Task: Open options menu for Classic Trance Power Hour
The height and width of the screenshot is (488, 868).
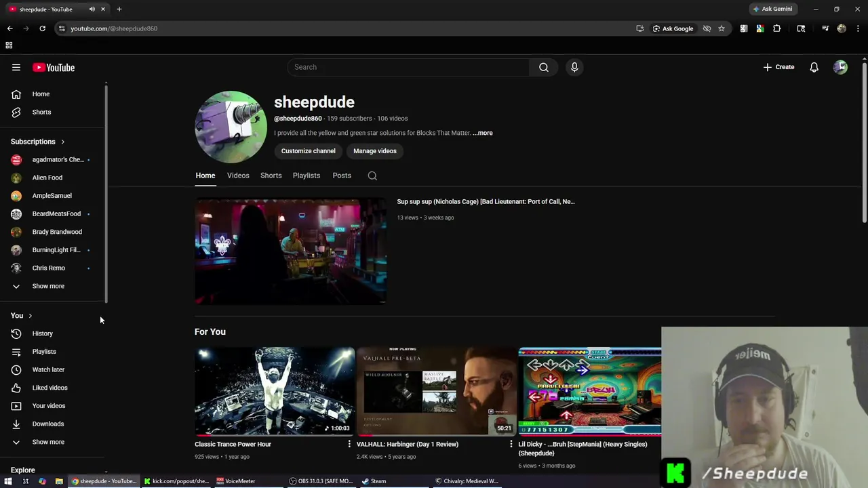Action: 349,444
